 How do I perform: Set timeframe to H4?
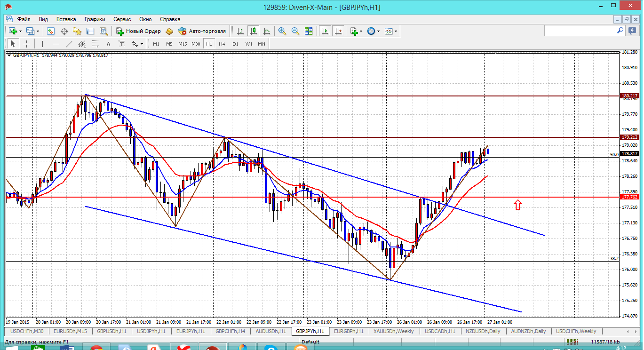point(222,44)
